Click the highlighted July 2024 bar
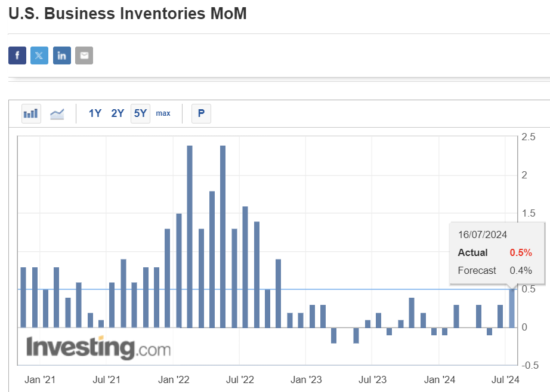 [512, 308]
